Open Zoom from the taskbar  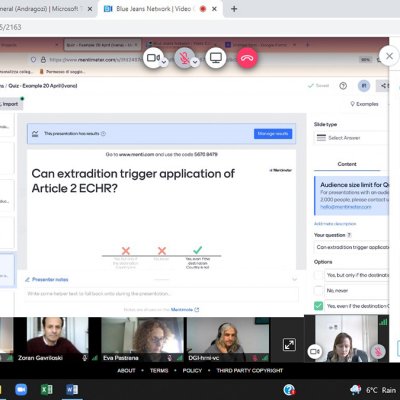coord(21,389)
